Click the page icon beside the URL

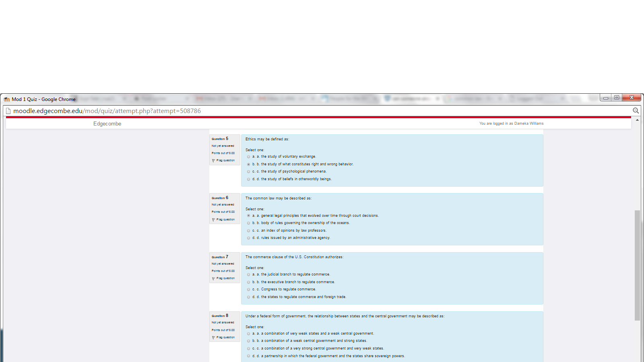click(8, 111)
